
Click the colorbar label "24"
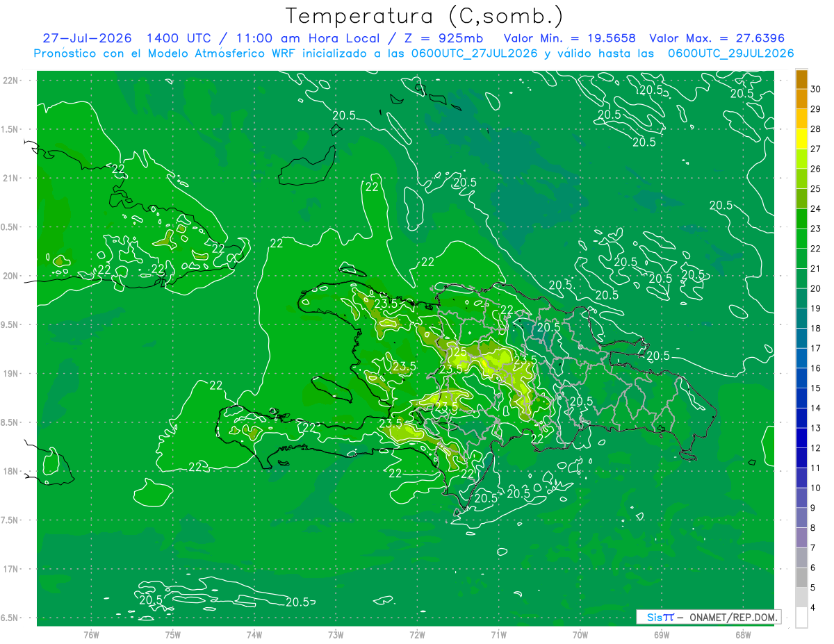(816, 209)
